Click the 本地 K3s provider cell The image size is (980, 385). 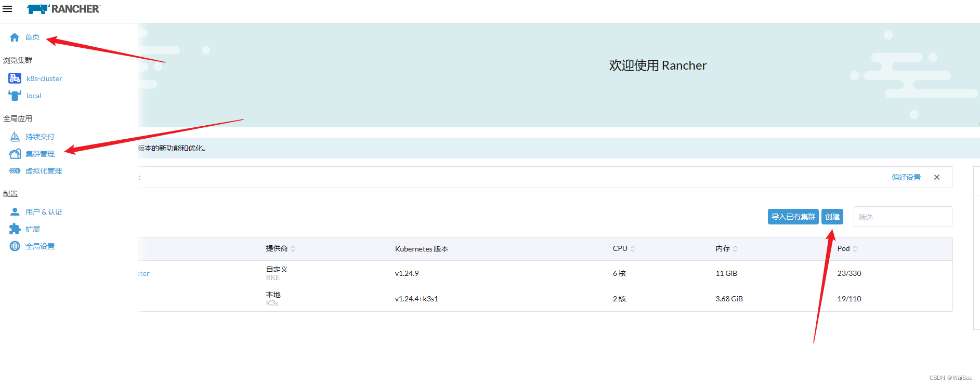273,299
